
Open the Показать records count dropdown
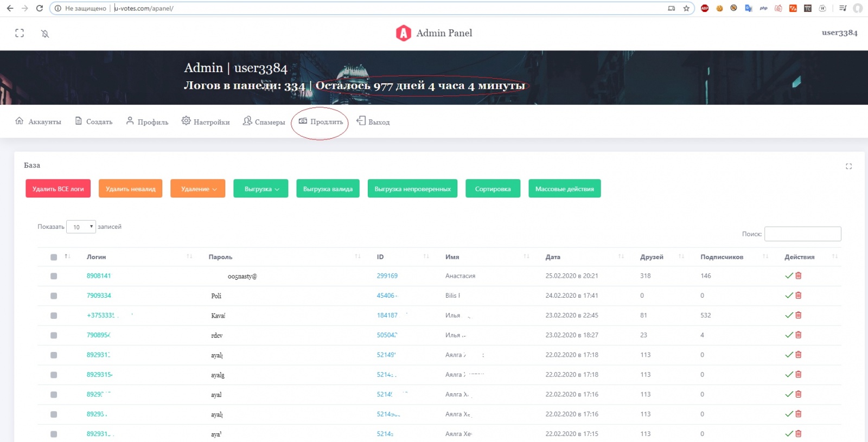(x=81, y=227)
